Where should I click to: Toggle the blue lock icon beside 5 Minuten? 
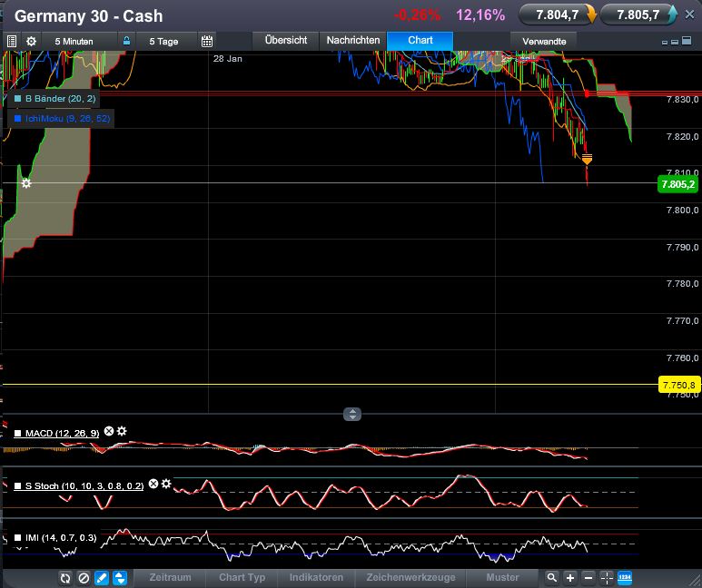click(127, 41)
